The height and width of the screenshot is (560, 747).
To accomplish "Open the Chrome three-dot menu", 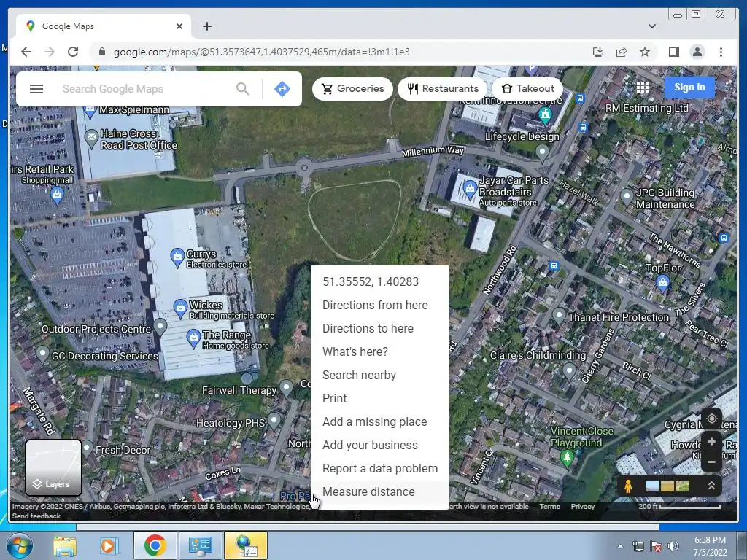I will tap(721, 52).
